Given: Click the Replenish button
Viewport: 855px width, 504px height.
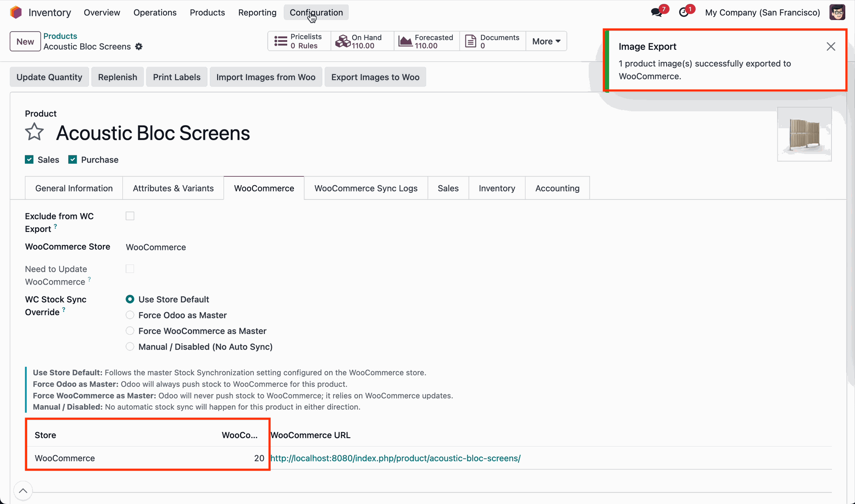Looking at the screenshot, I should (x=118, y=77).
